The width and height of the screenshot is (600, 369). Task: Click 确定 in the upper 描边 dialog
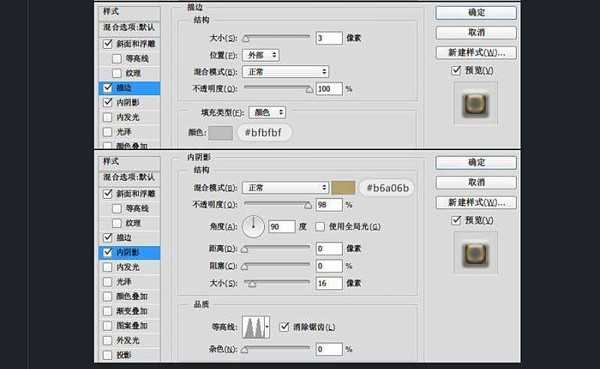476,13
